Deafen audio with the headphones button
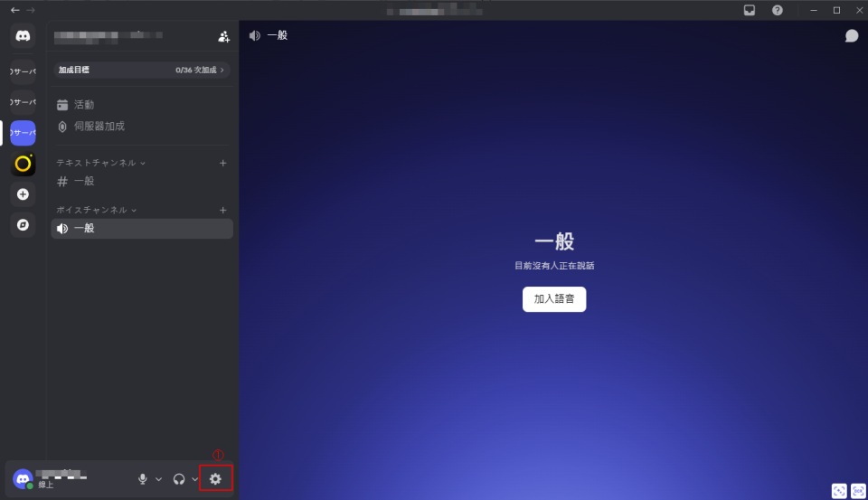The image size is (868, 500). pos(179,478)
